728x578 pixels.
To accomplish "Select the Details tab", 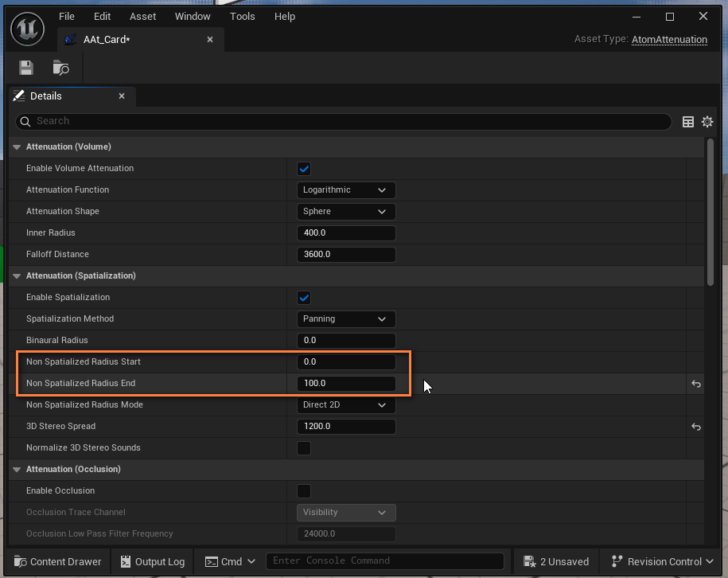I will point(72,96).
